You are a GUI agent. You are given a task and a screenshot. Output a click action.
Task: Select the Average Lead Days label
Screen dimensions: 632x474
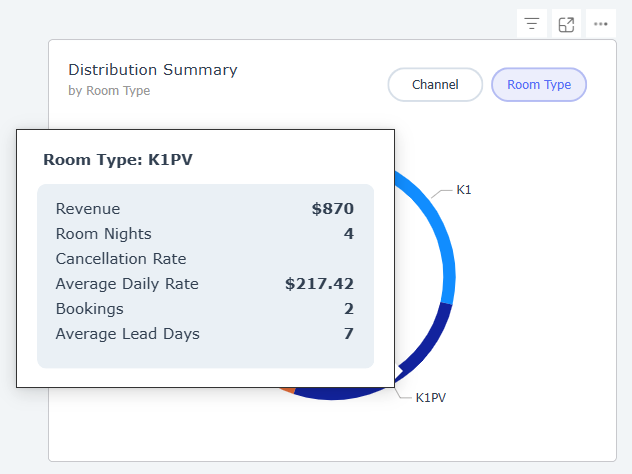point(128,334)
